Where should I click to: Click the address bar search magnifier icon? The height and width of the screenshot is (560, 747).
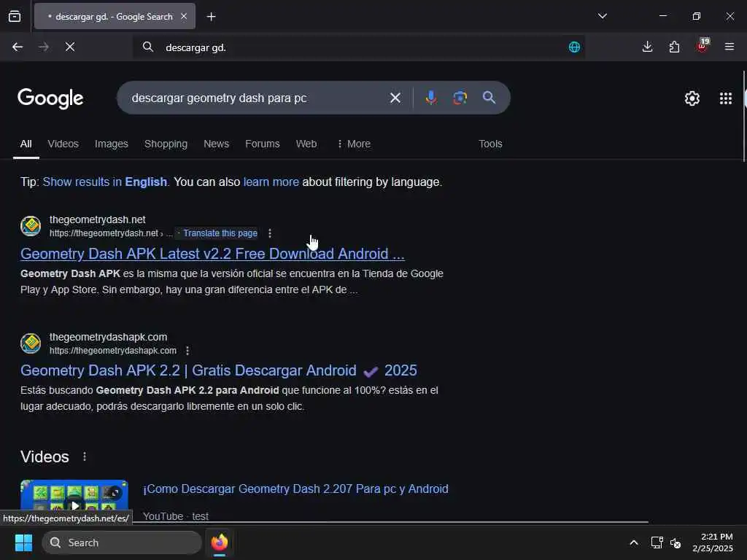tap(147, 47)
